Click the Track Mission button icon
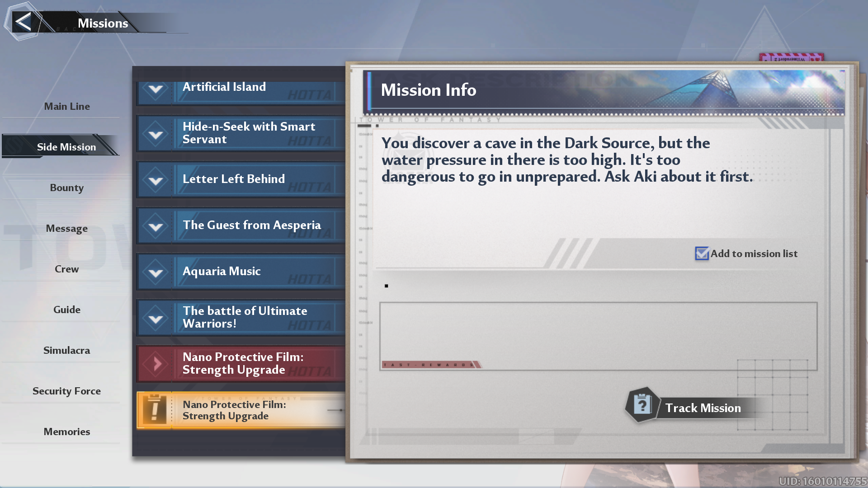868x488 pixels. tap(643, 408)
